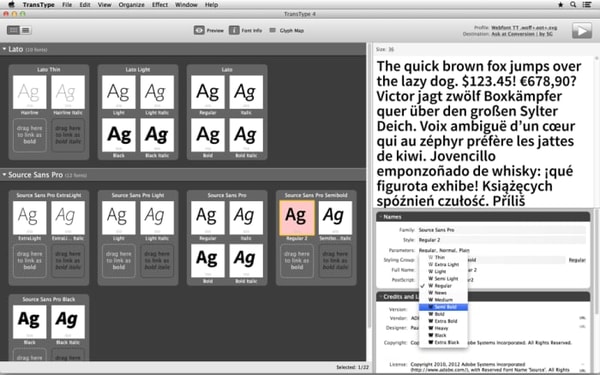
Task: Select checked Regular weight in popup
Action: pyautogui.click(x=443, y=285)
